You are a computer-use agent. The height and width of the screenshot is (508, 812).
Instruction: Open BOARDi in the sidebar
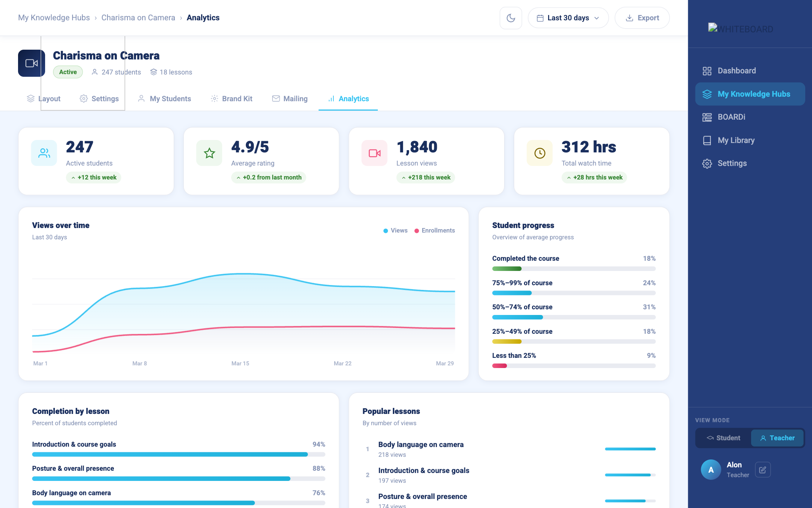750,117
